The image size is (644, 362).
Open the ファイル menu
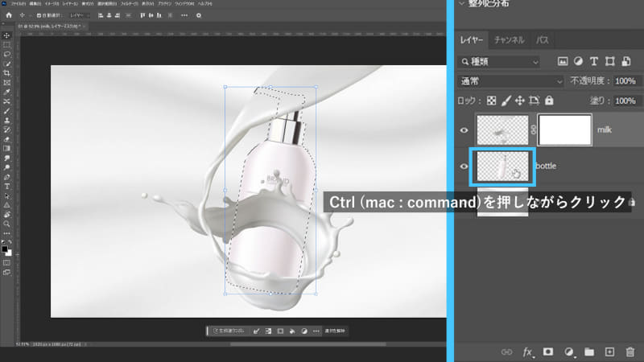click(x=18, y=4)
